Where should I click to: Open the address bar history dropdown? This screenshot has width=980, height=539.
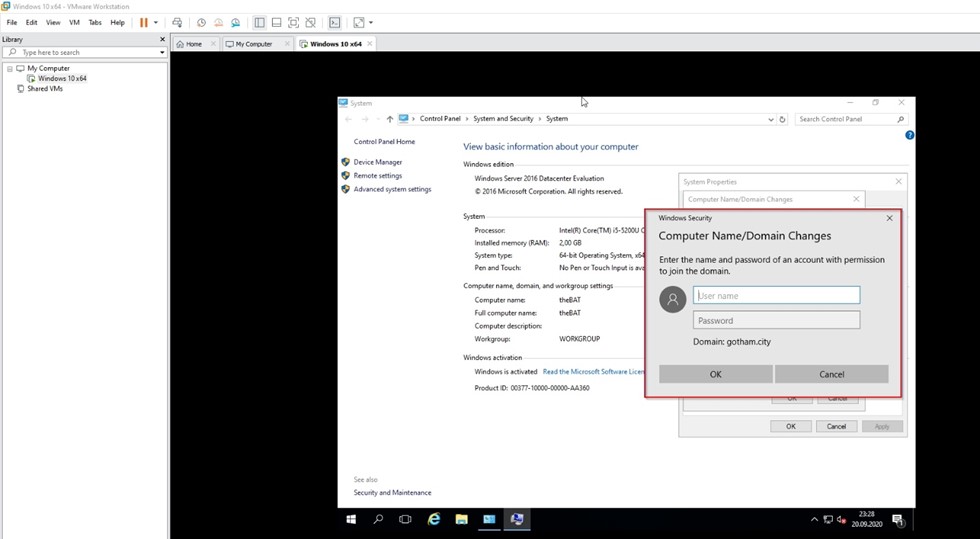click(x=771, y=119)
